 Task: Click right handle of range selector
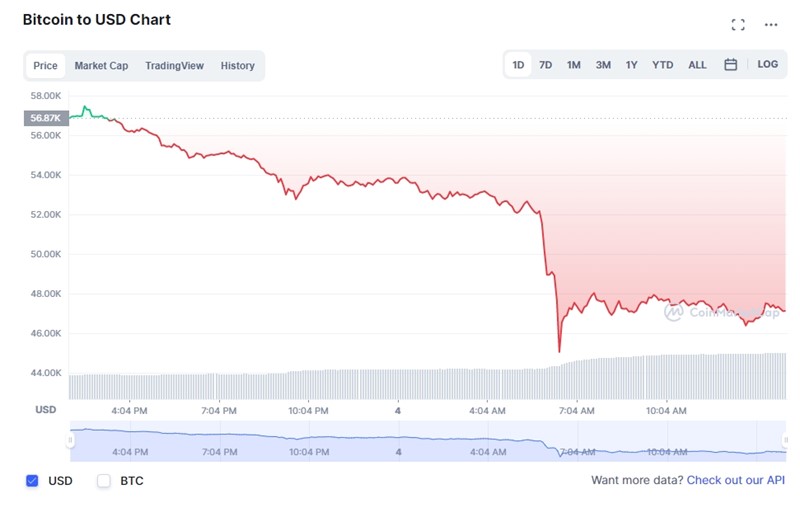coord(785,440)
